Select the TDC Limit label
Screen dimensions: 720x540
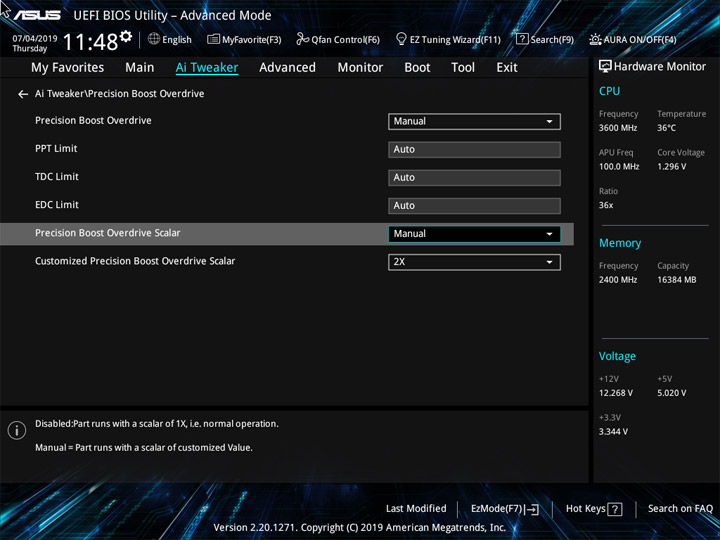click(x=57, y=177)
